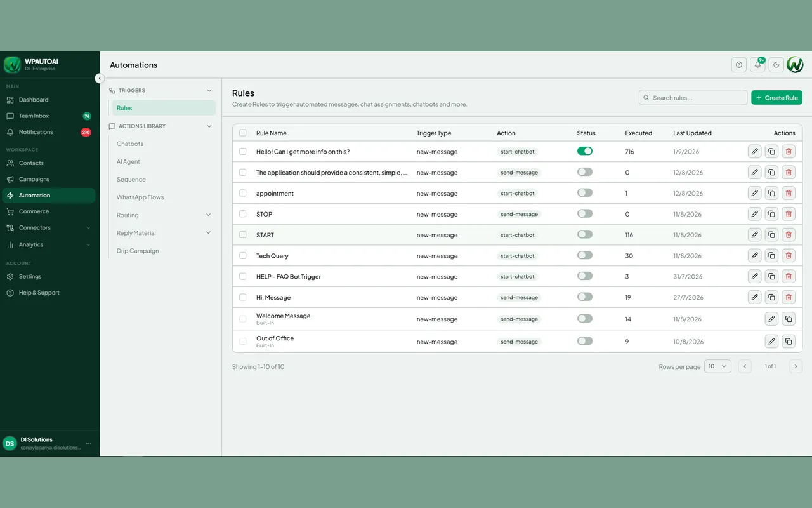This screenshot has height=508, width=812.
Task: Copy the Tech Query rule
Action: click(771, 256)
